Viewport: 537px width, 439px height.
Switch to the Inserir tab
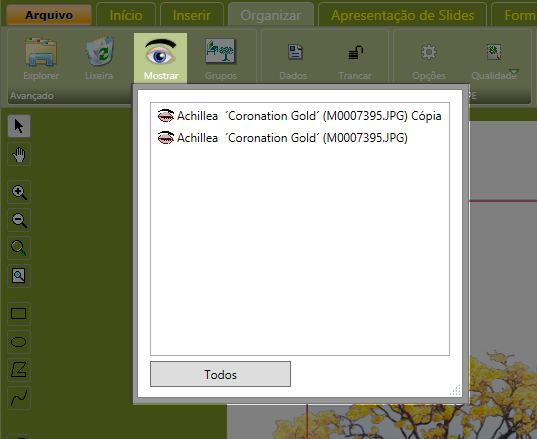click(192, 15)
